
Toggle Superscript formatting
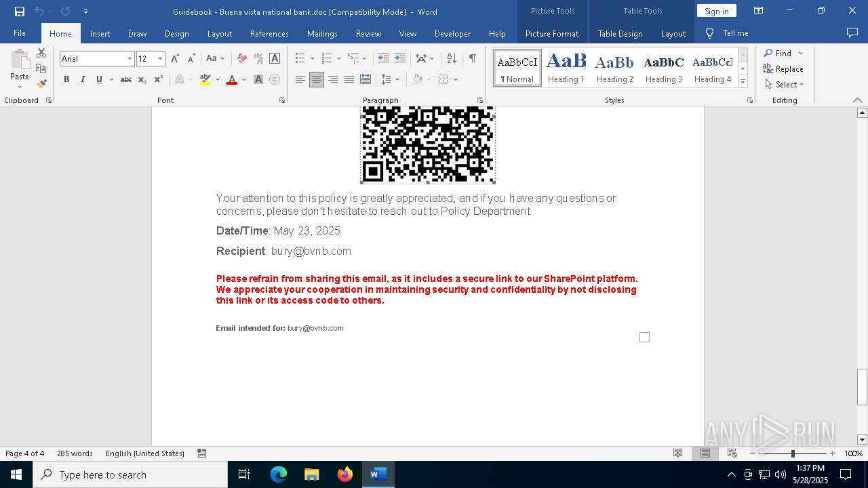tap(159, 79)
